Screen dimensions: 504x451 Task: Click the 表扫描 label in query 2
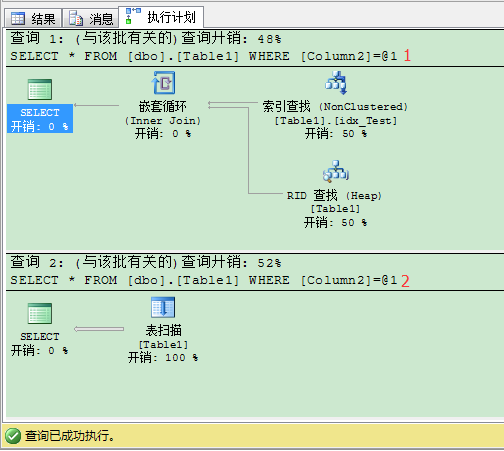(x=164, y=330)
